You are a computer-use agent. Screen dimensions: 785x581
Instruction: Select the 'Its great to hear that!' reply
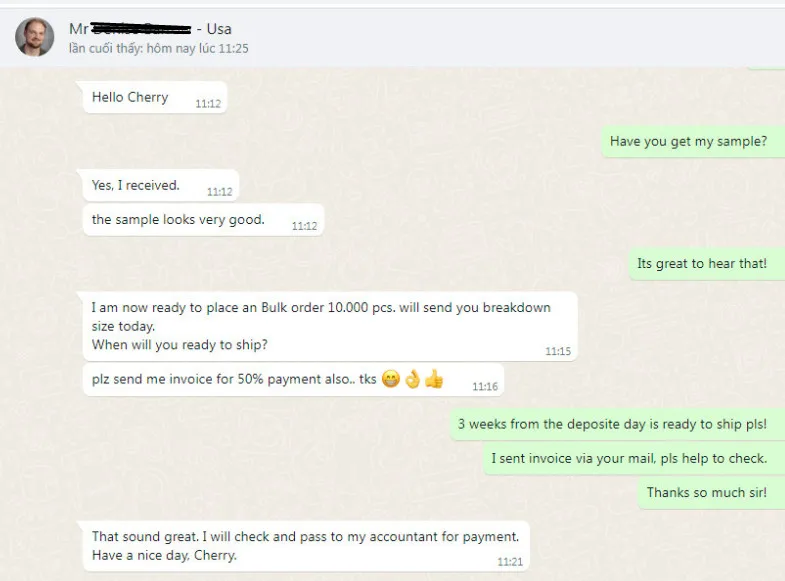(707, 264)
